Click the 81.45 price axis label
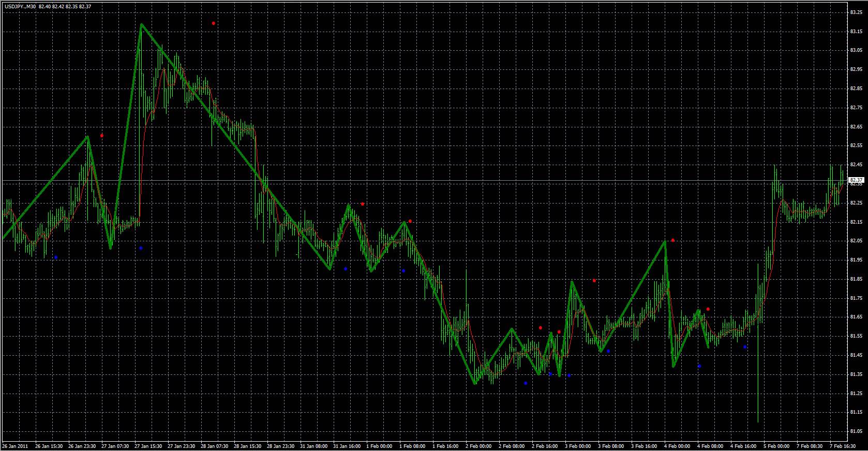Viewport: 868px width, 451px height. [856, 355]
